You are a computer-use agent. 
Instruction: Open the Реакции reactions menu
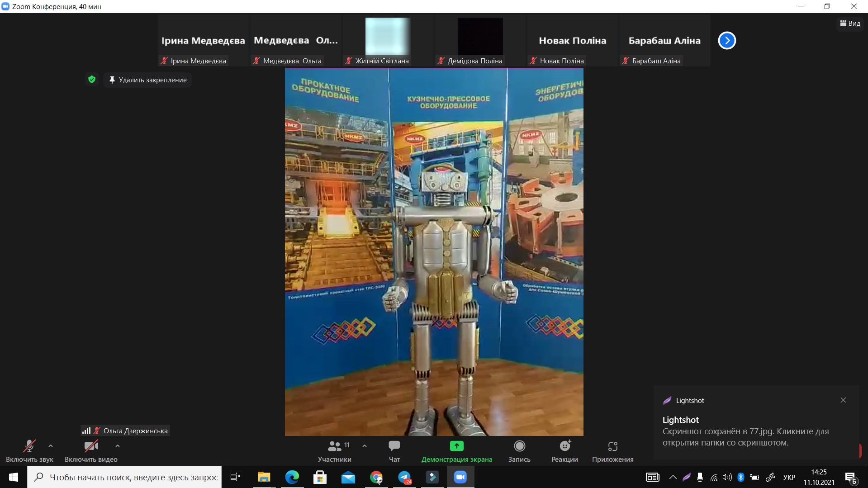(564, 451)
